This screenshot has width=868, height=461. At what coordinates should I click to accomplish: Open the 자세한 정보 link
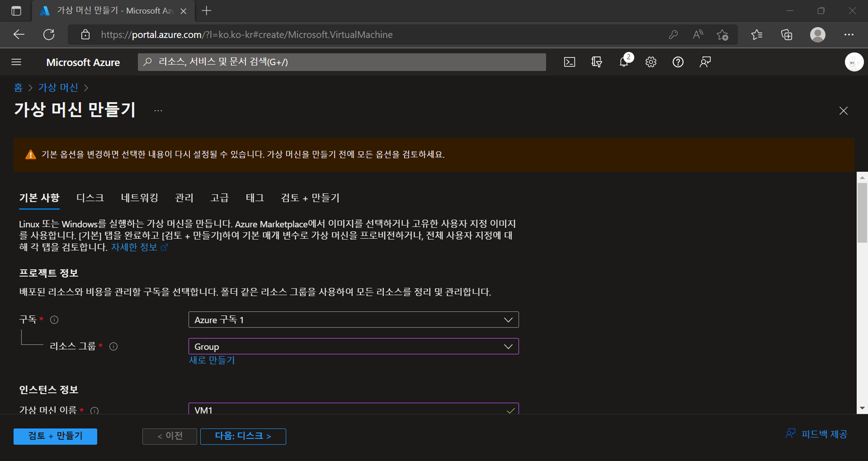coord(139,247)
